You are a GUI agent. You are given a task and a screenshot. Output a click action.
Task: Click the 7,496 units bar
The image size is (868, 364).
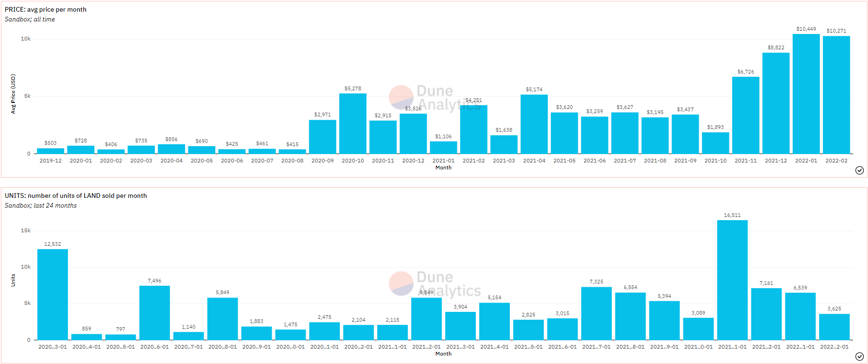tap(154, 313)
